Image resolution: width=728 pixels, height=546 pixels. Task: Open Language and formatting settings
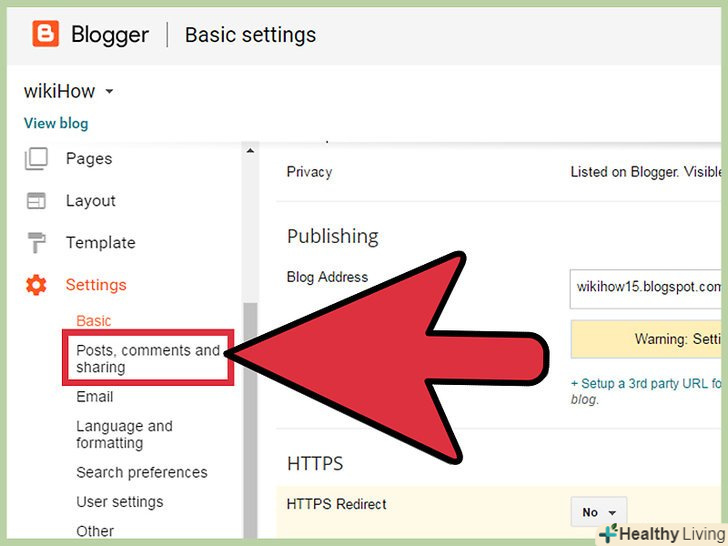coord(124,435)
